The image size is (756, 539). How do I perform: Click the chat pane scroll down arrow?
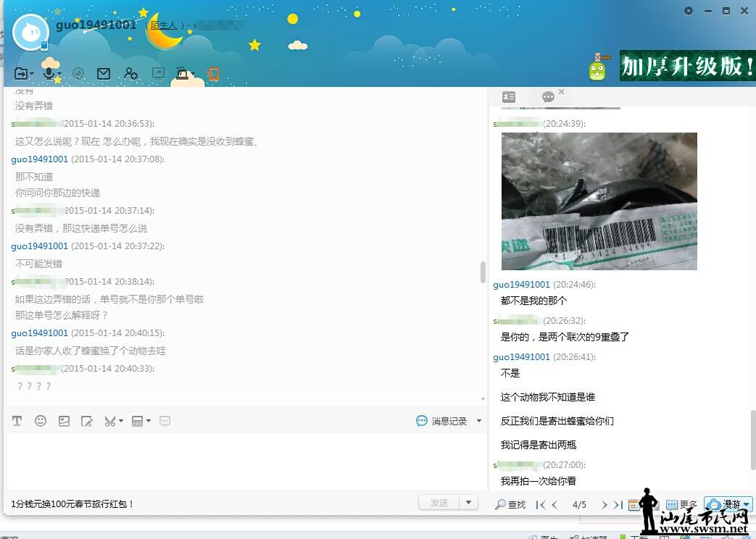pos(483,399)
